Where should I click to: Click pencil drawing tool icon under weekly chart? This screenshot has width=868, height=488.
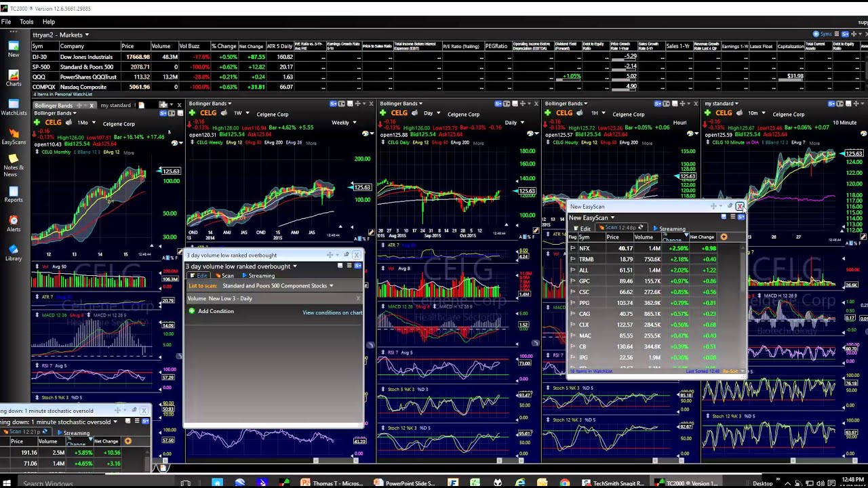pyautogui.click(x=371, y=231)
